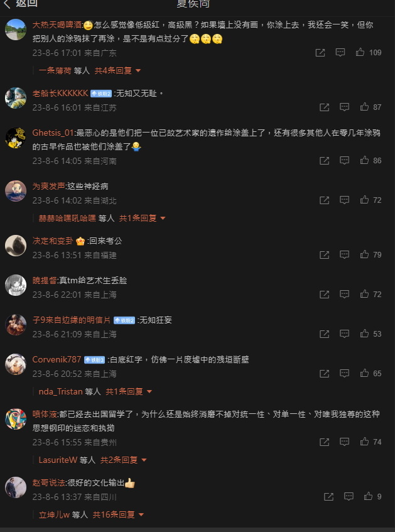Open username link 决定和变卦

pos(53,241)
